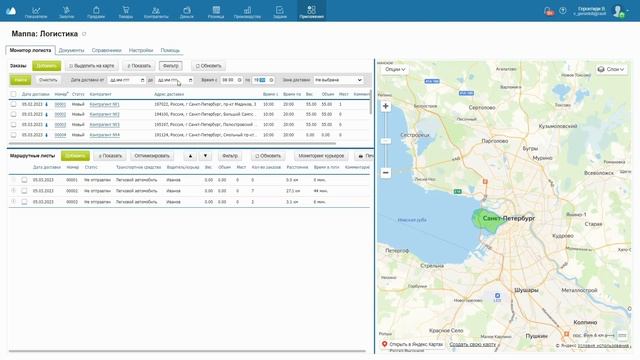Viewport: 640px width, 360px height.
Task: Check route sheet checkbox with 27.1 км
Action: coord(24,191)
